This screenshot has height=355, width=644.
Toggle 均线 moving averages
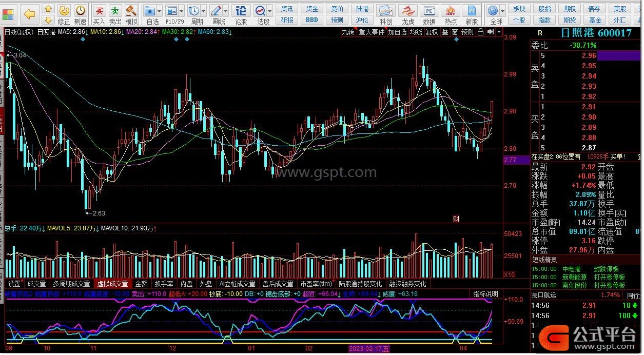point(416,32)
